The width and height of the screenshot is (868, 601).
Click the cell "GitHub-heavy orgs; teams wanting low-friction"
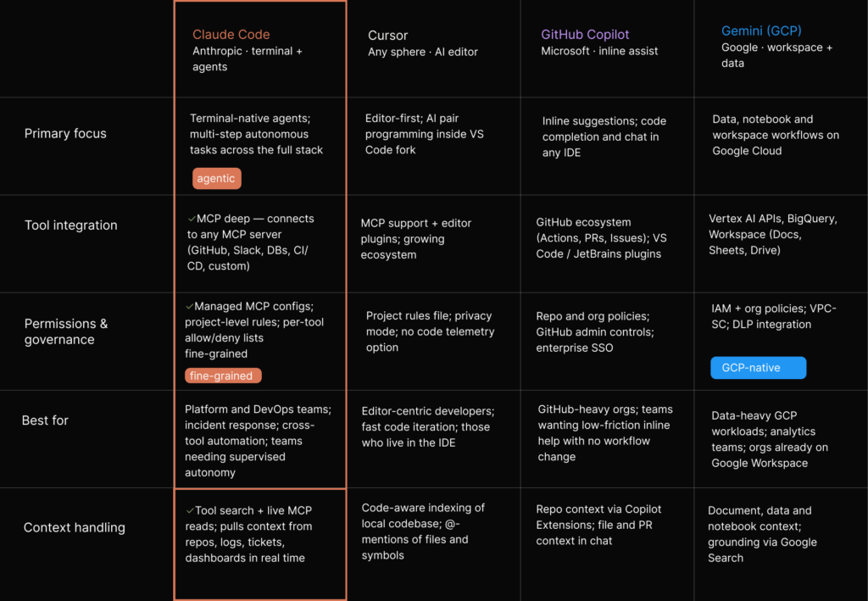coord(605,433)
